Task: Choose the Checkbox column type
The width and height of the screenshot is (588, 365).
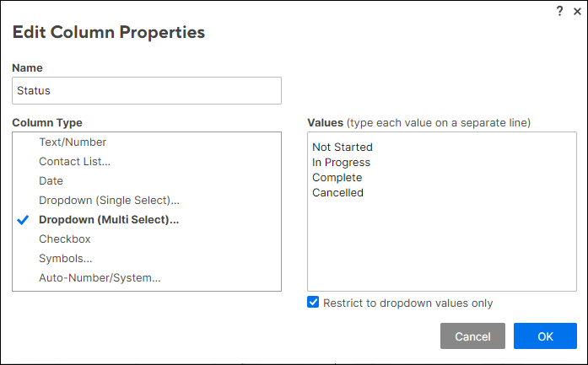Action: [x=64, y=239]
